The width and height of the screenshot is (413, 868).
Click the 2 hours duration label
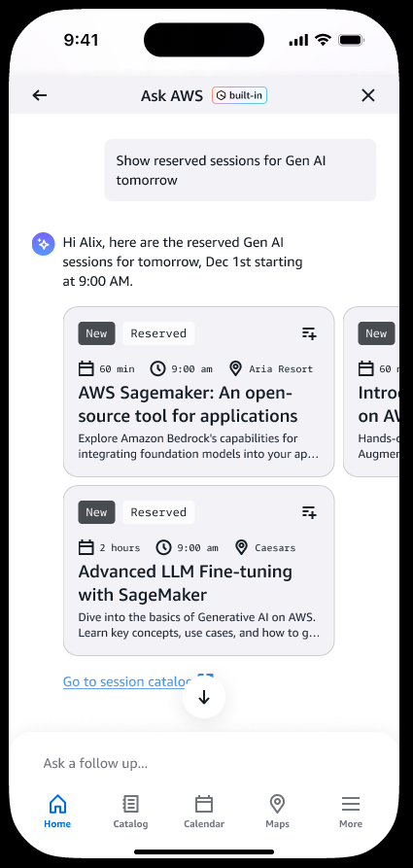pyautogui.click(x=120, y=547)
